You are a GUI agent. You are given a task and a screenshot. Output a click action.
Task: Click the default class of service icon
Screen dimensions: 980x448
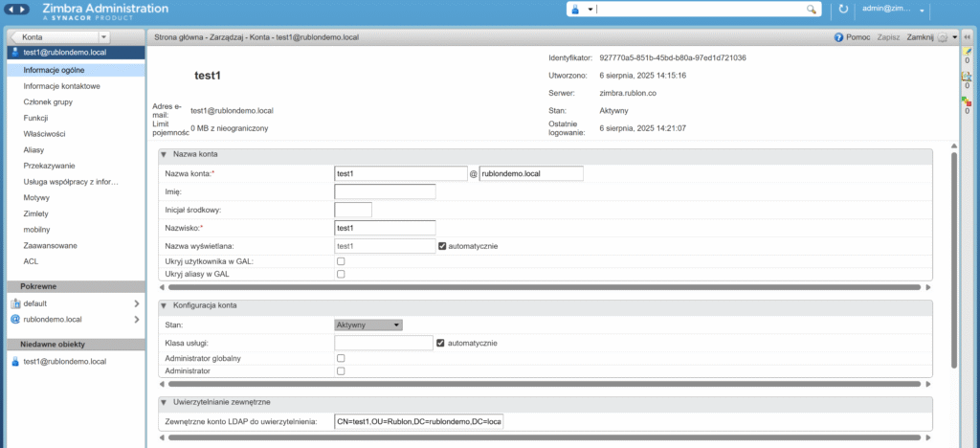[14, 303]
